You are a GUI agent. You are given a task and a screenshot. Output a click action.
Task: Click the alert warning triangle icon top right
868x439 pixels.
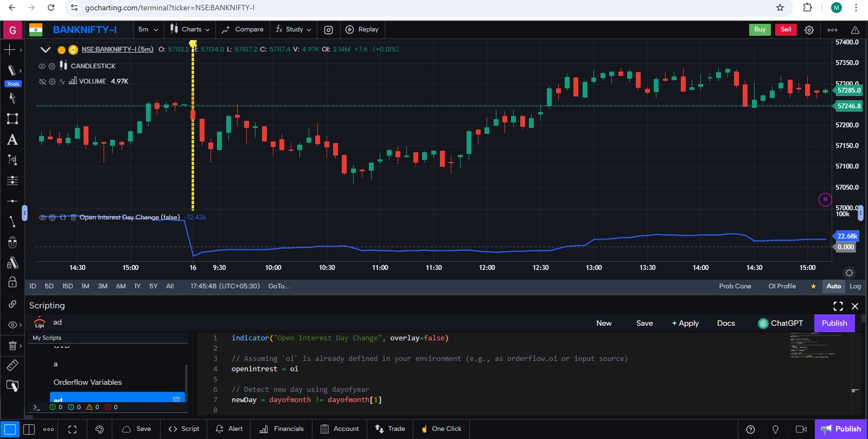(855, 30)
